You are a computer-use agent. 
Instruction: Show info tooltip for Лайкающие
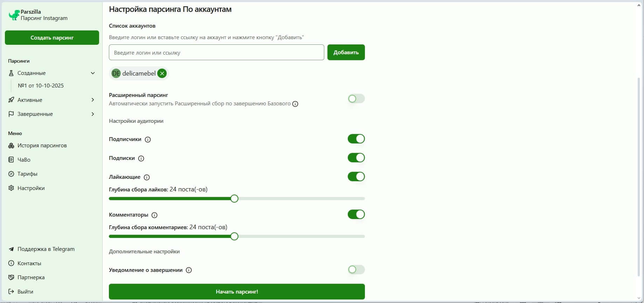click(x=147, y=177)
